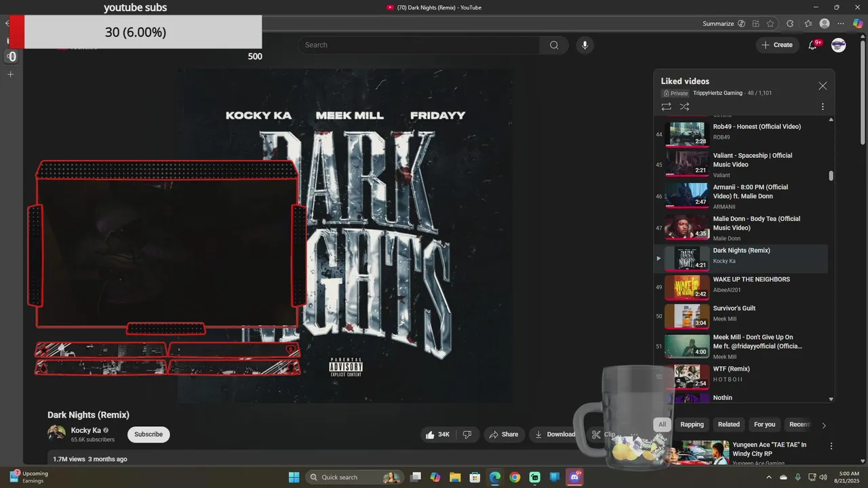868x488 pixels.
Task: Open volume speaker tray icon
Action: click(x=823, y=477)
